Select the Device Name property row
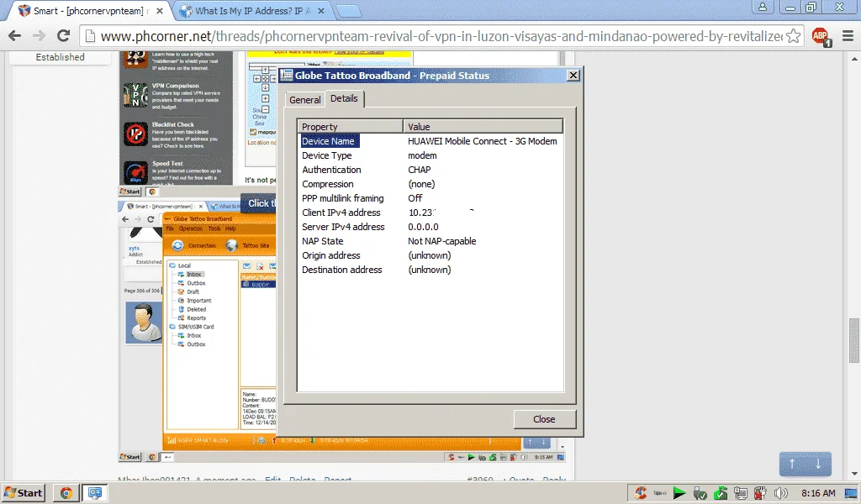Screen dimensions: 861x504 tap(430, 141)
